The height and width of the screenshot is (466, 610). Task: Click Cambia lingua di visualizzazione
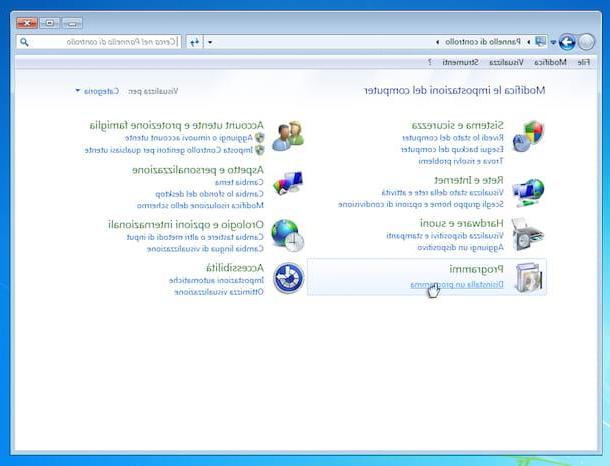click(205, 249)
